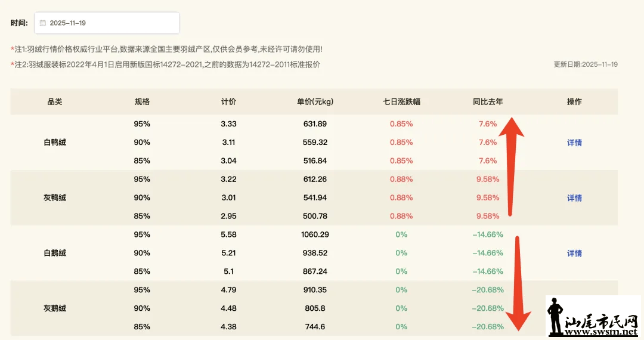
Task: Select the 品类 column header
Action: pos(55,102)
